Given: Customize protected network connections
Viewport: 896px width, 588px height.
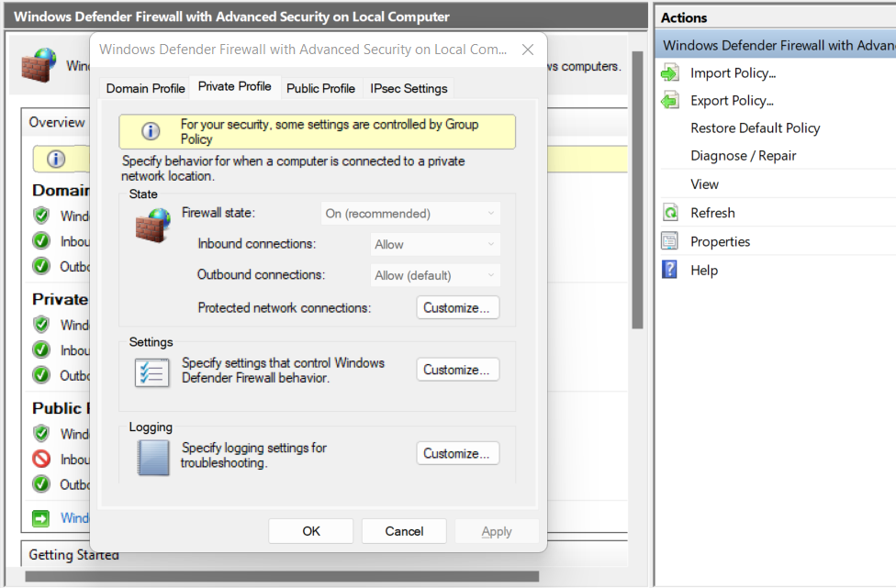Looking at the screenshot, I should [x=457, y=307].
